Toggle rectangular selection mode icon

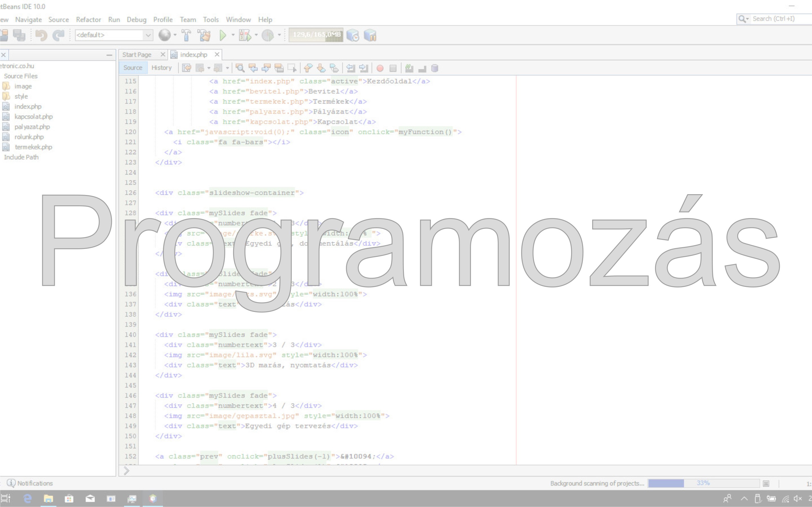(292, 68)
